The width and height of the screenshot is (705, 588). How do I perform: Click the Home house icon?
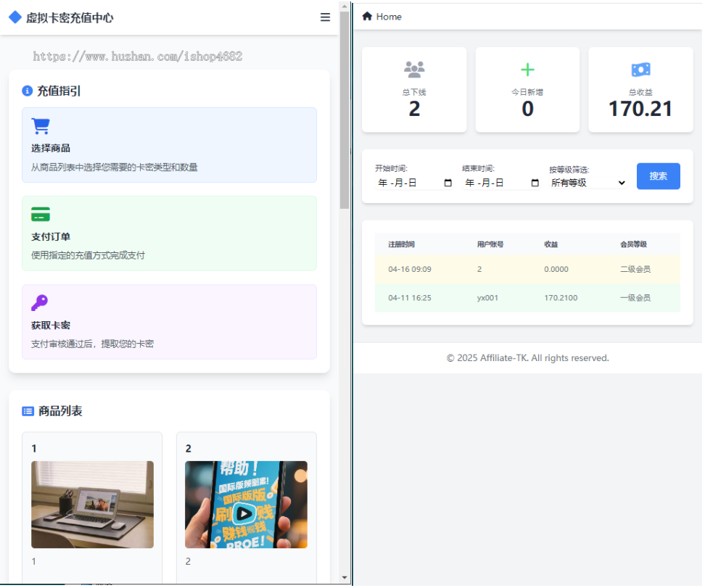[x=368, y=17]
